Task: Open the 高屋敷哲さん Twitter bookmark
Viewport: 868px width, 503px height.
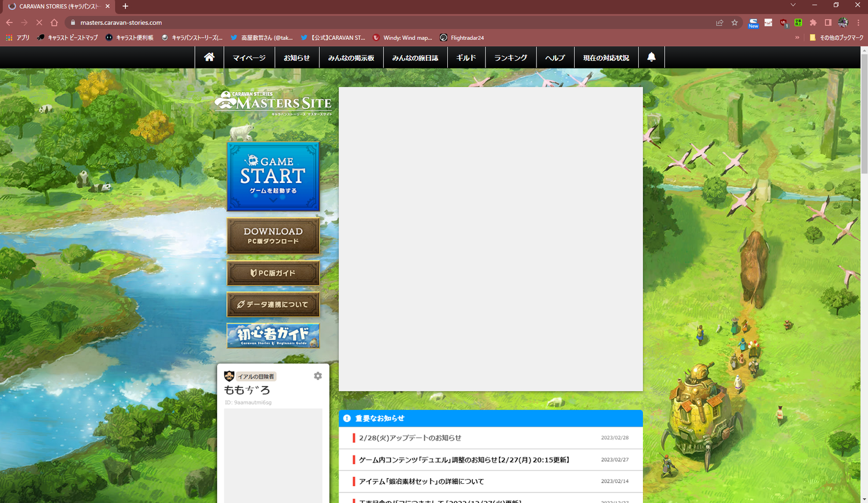Action: coord(262,38)
